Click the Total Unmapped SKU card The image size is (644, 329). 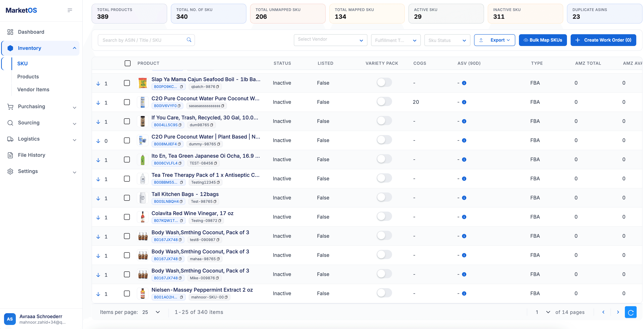(287, 13)
